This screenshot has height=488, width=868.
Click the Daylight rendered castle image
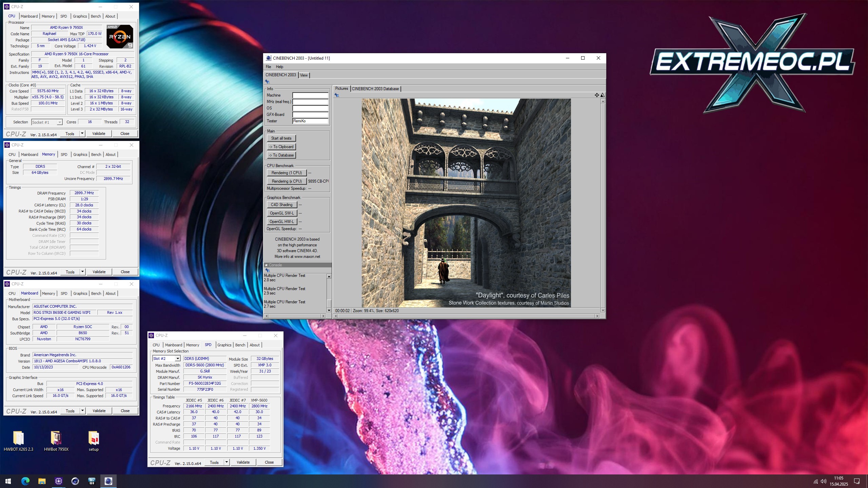click(466, 203)
